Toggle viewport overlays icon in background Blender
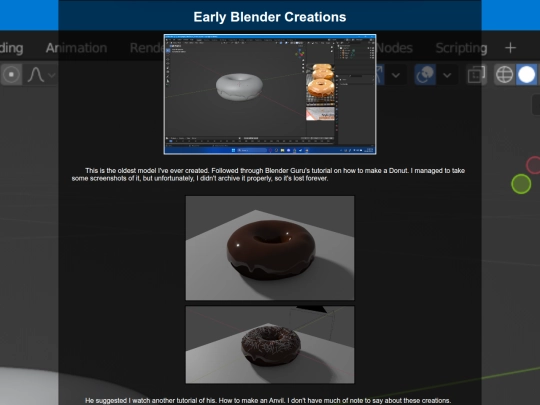540x405 pixels. click(x=425, y=74)
